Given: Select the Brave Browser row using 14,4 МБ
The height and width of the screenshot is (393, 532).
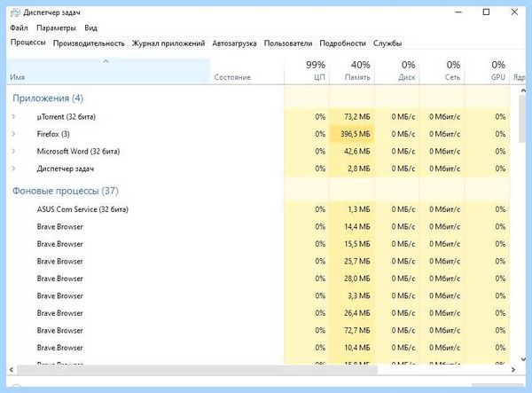Looking at the screenshot, I should pos(258,227).
